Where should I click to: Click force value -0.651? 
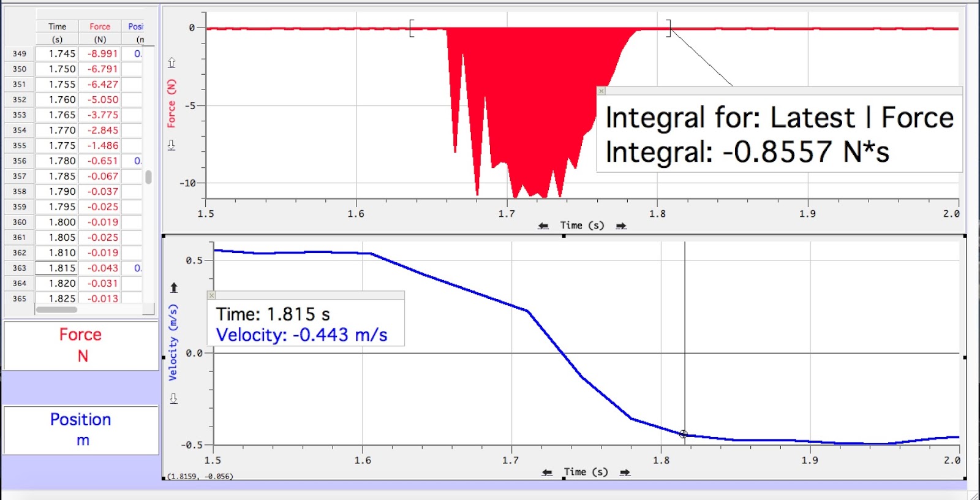click(x=100, y=161)
